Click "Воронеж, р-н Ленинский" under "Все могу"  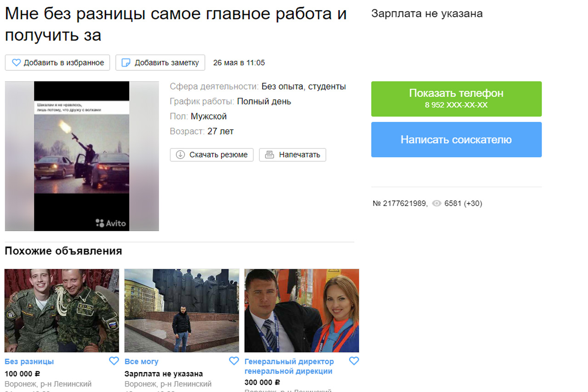(168, 384)
